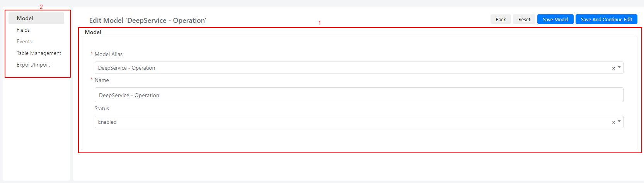The width and height of the screenshot is (644, 183).
Task: Save the model with Save Model
Action: pyautogui.click(x=555, y=19)
